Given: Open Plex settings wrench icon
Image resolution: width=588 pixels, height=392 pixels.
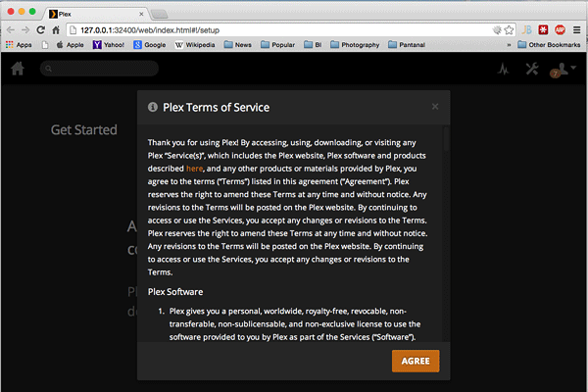Looking at the screenshot, I should click(x=532, y=69).
